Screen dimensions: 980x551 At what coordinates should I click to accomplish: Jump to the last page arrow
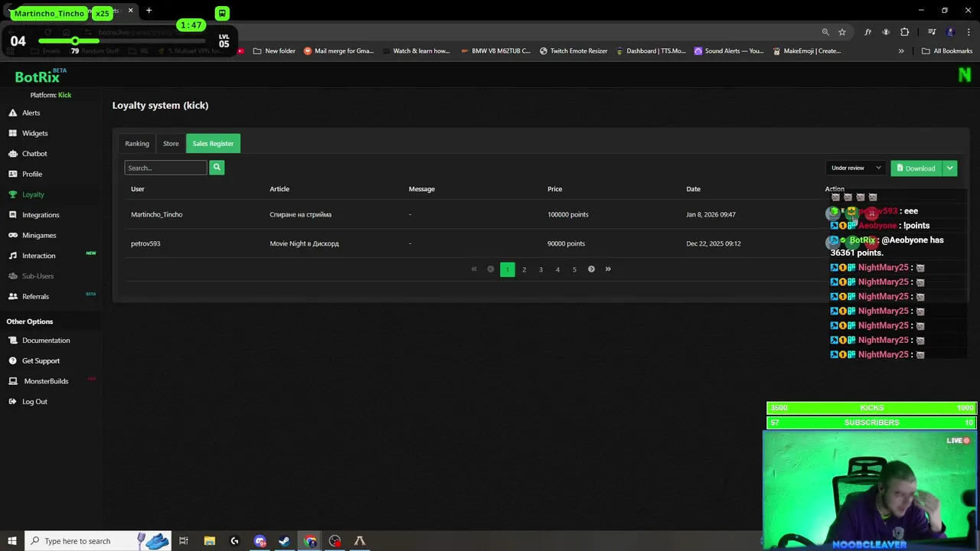608,269
